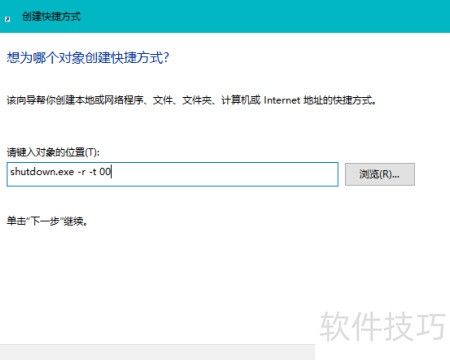
Task: Click the 单击"下一步"继续 instruction text
Action: pyautogui.click(x=47, y=221)
